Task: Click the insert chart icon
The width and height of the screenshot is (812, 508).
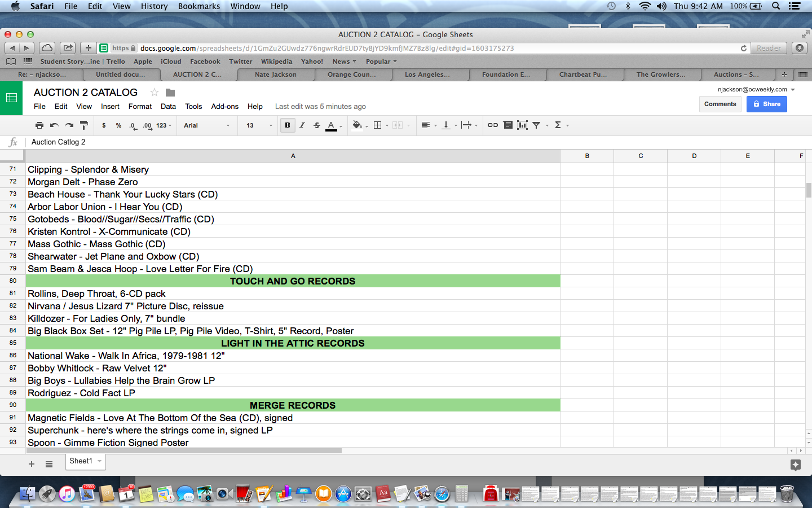Action: [522, 125]
